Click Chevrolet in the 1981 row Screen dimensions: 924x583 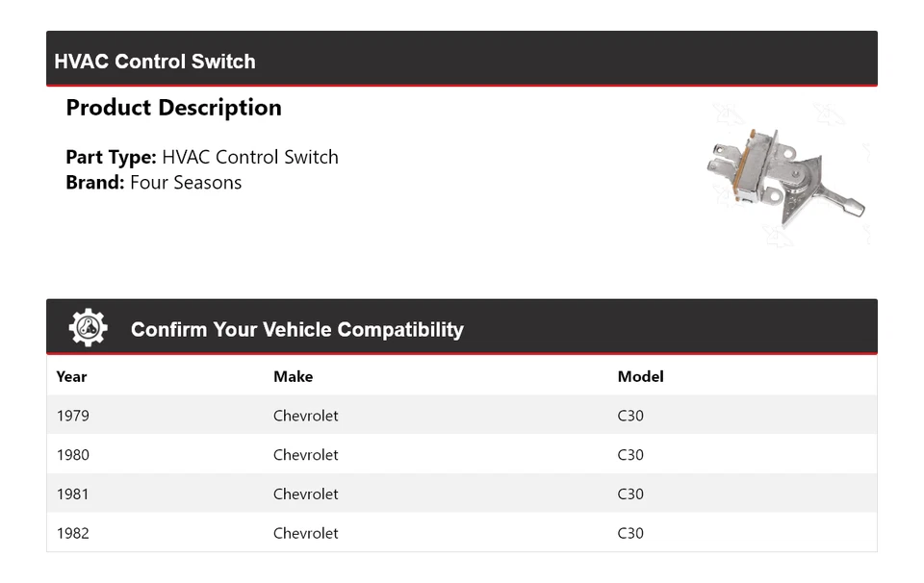(x=306, y=494)
